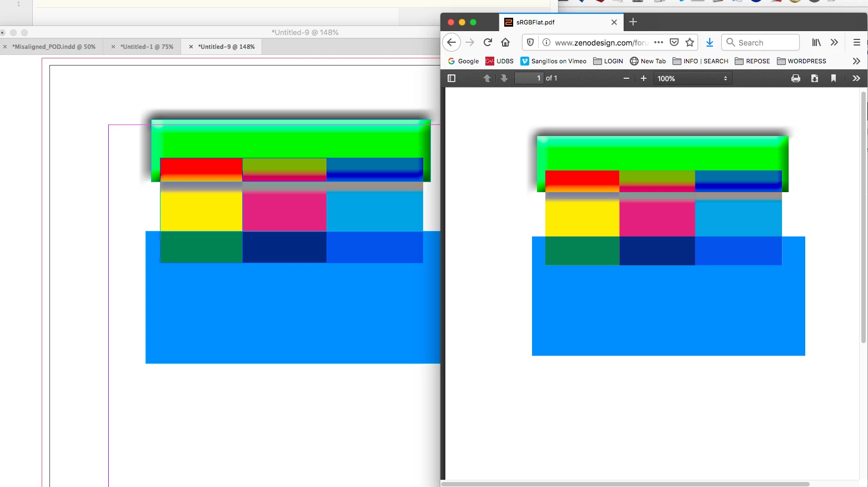Go to next PDF page
The width and height of the screenshot is (868, 487).
(504, 78)
